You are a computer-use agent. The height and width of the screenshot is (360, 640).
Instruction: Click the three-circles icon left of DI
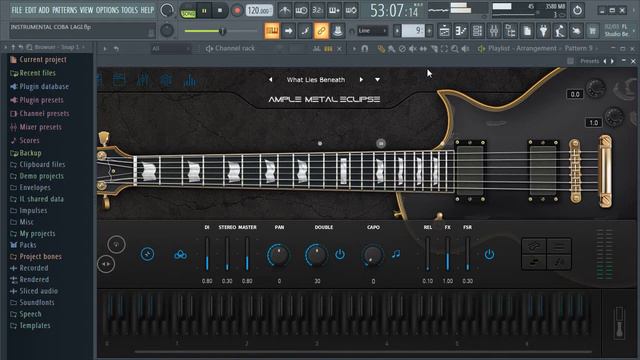pyautogui.click(x=180, y=255)
